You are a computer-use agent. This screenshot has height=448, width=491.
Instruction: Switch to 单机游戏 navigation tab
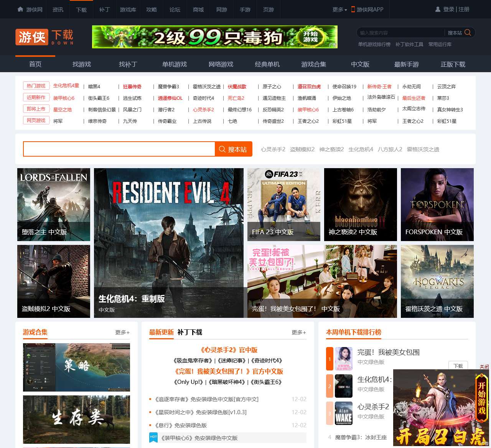175,64
